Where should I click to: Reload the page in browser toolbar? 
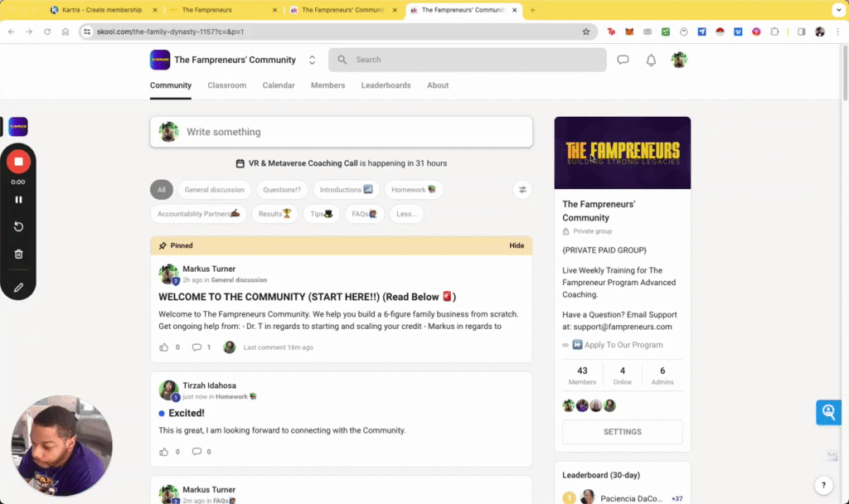(47, 32)
